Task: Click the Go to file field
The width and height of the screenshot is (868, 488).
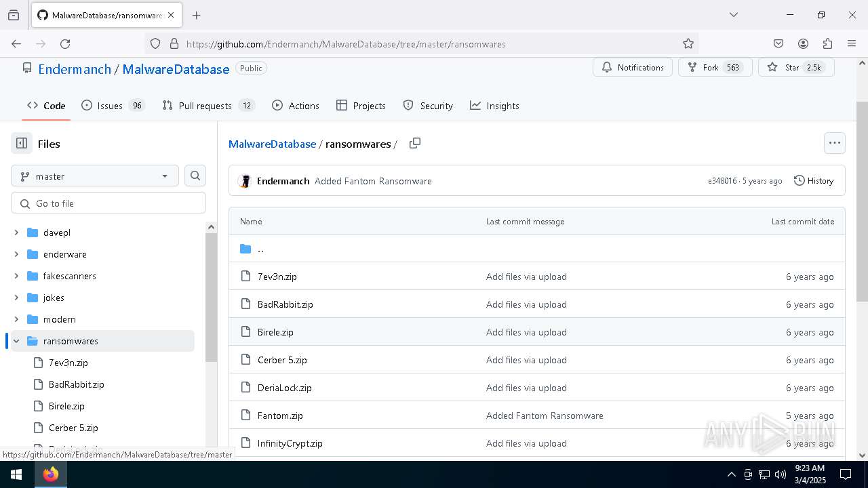Action: 108,203
